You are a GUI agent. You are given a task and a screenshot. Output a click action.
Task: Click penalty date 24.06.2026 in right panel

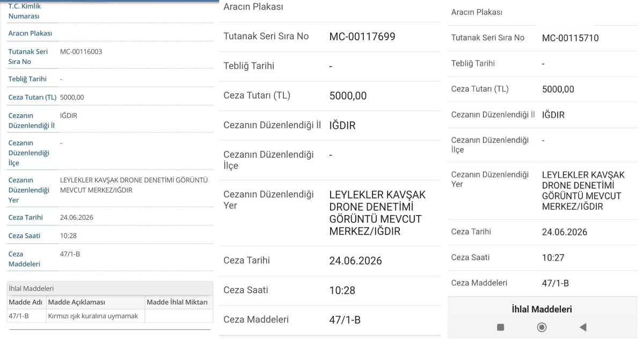coord(565,232)
